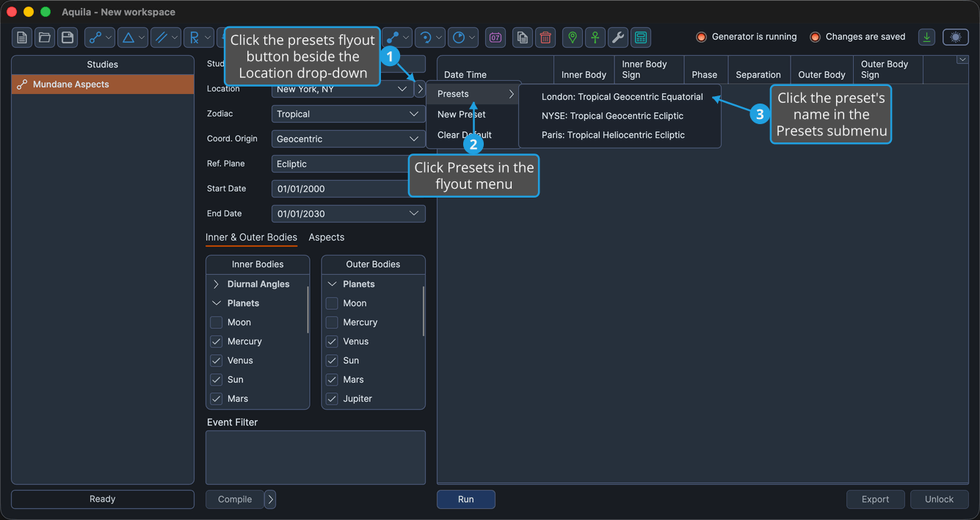980x520 pixels.
Task: Select London: Tropical Geocentric Equatorial preset
Action: (x=620, y=97)
